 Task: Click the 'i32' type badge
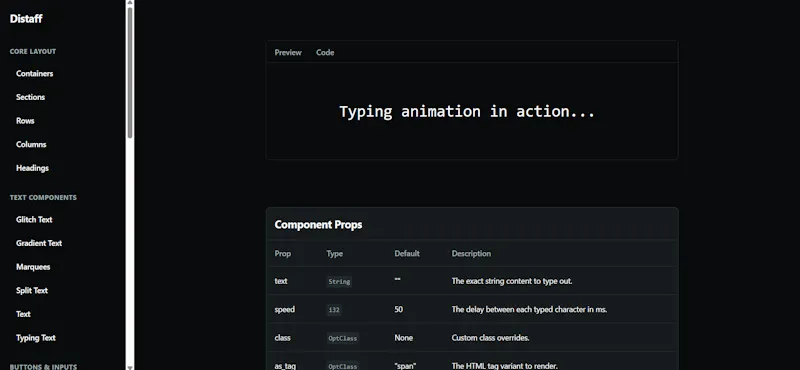pyautogui.click(x=334, y=310)
